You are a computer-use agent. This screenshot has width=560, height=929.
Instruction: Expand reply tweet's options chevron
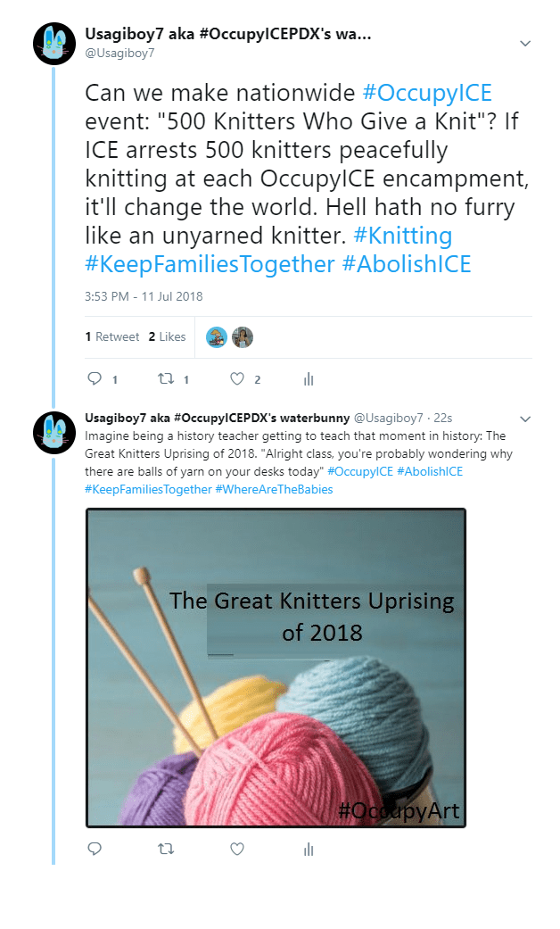coord(525,419)
